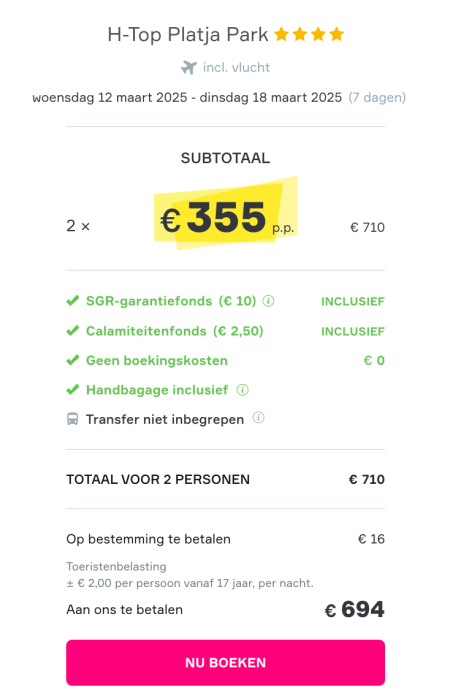Viewport: 450px width, 698px height.
Task: Click the SGR-garantiefonds (€ 10) label
Action: coord(171,301)
